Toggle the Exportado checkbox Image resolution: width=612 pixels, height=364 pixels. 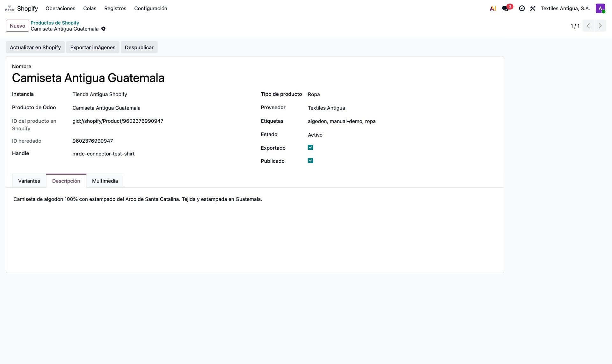pyautogui.click(x=310, y=147)
